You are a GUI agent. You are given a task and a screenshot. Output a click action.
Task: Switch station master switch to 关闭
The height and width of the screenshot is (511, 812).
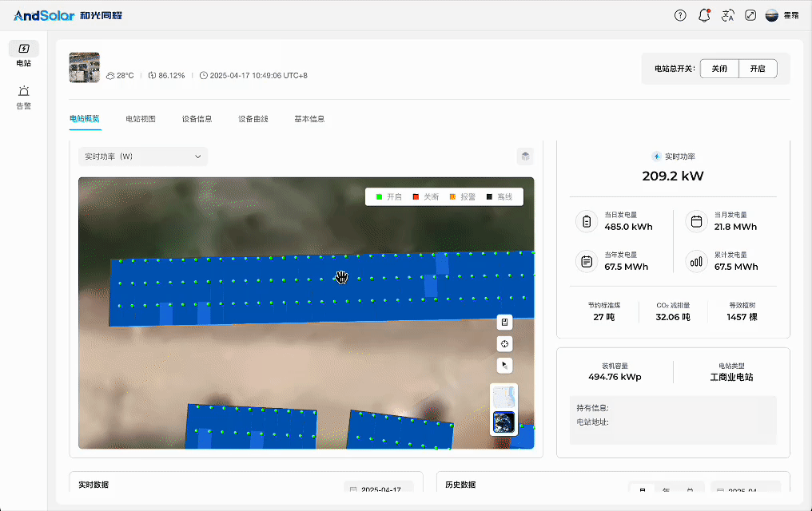click(719, 69)
